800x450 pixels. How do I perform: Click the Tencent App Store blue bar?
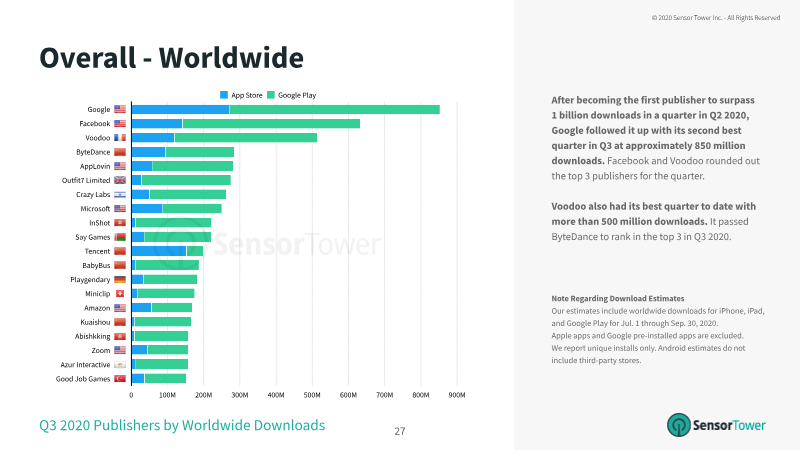pos(159,251)
